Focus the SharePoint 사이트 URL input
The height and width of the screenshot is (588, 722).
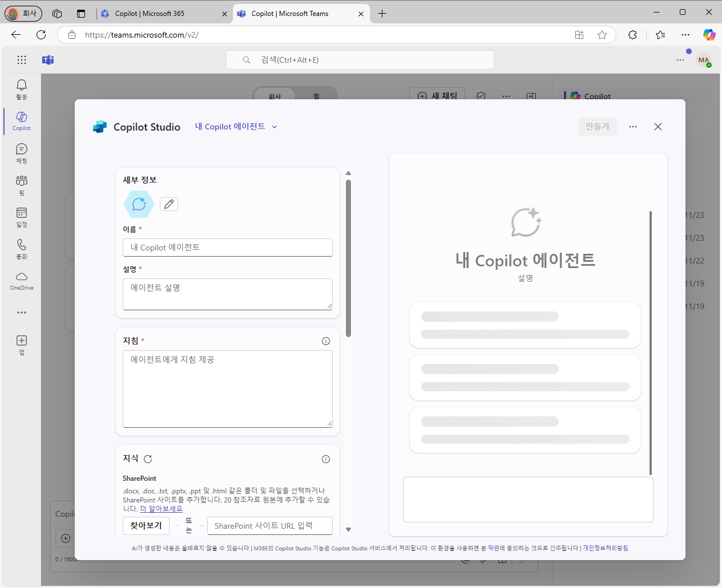pos(269,526)
